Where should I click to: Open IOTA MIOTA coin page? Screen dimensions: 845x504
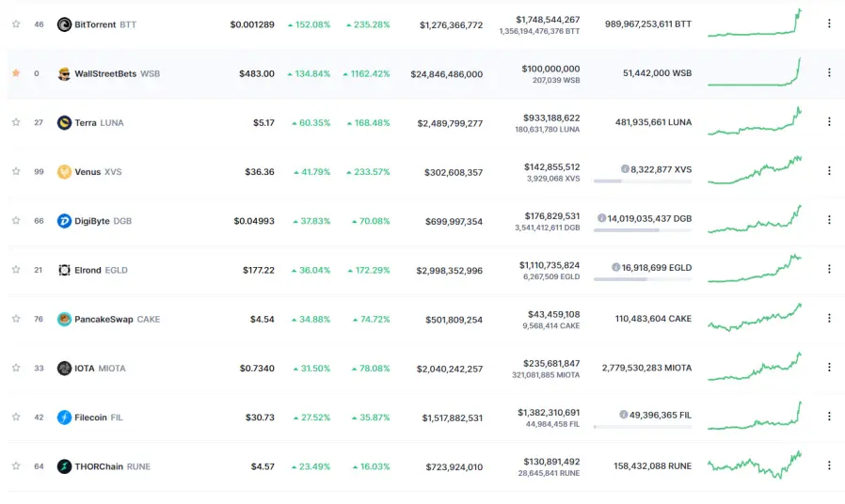[100, 369]
